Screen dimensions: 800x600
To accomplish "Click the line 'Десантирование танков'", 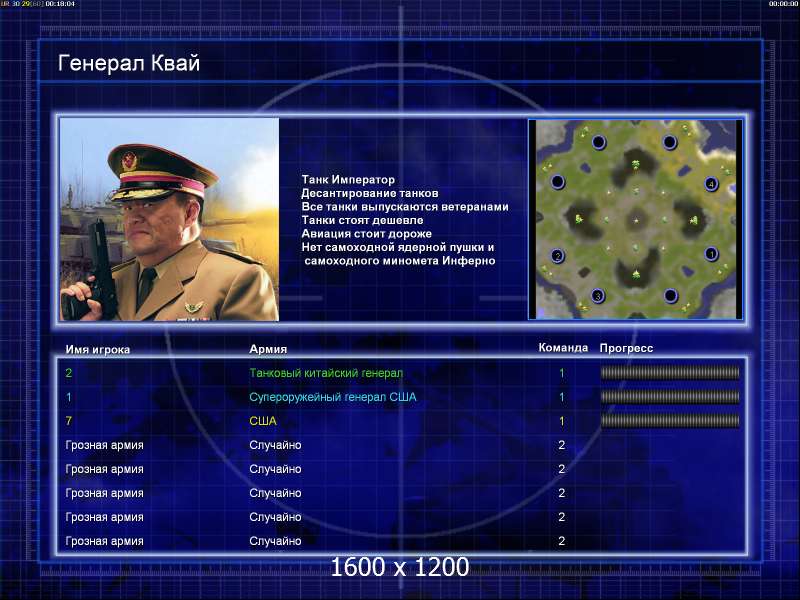I will (369, 193).
